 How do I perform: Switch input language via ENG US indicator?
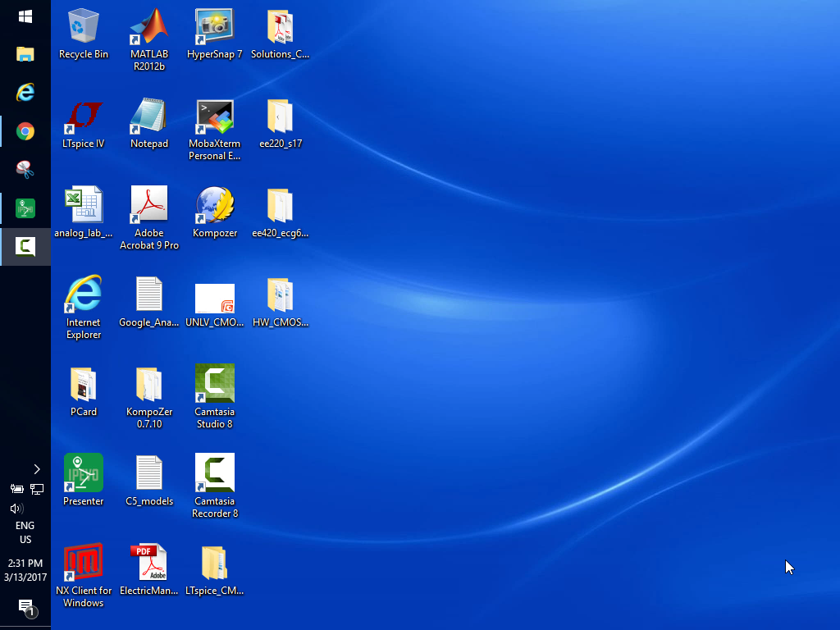(x=25, y=532)
